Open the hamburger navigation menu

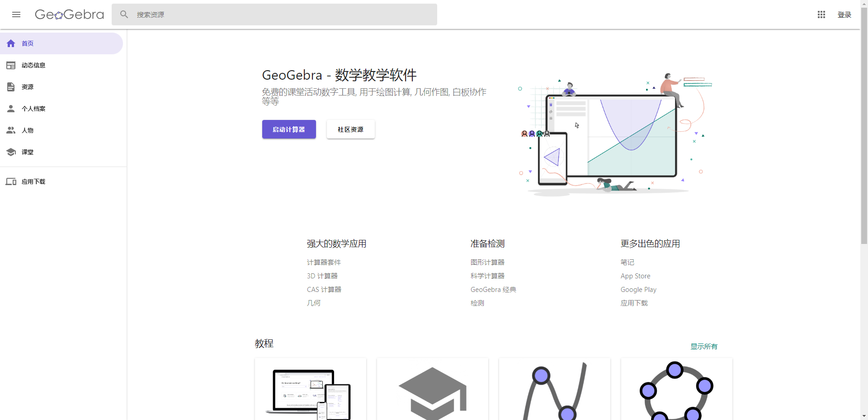16,14
